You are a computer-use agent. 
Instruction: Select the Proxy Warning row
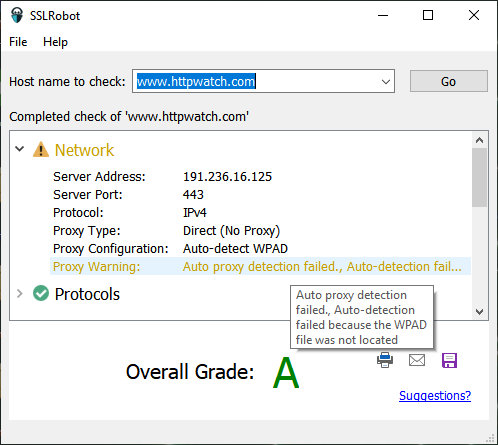point(260,266)
